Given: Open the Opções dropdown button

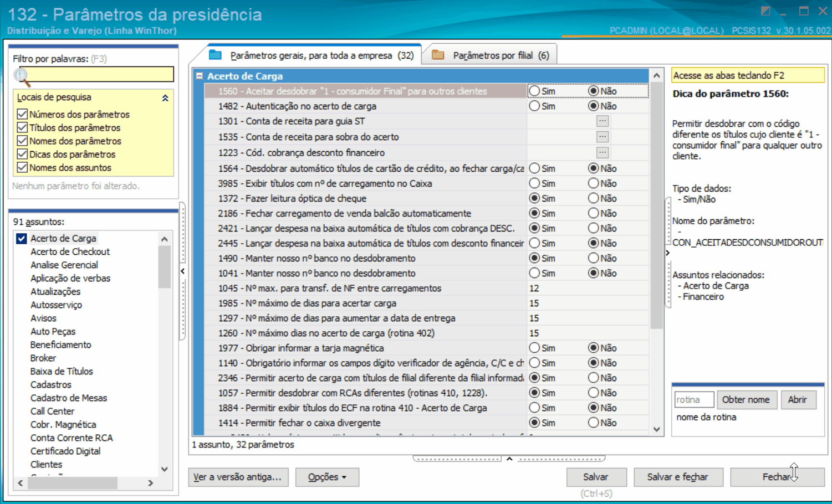Looking at the screenshot, I should tap(327, 477).
